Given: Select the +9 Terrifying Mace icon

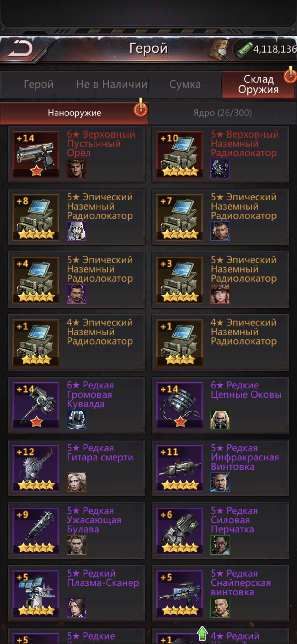Looking at the screenshot, I should pos(36,531).
